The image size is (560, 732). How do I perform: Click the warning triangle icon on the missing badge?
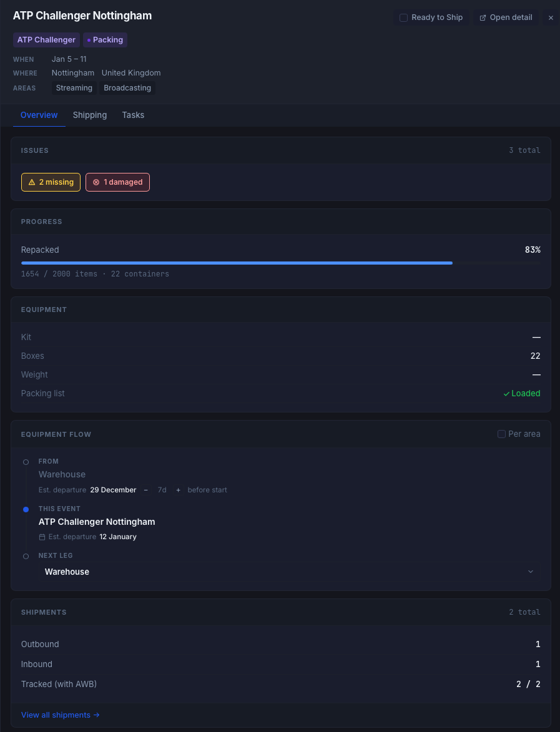32,182
